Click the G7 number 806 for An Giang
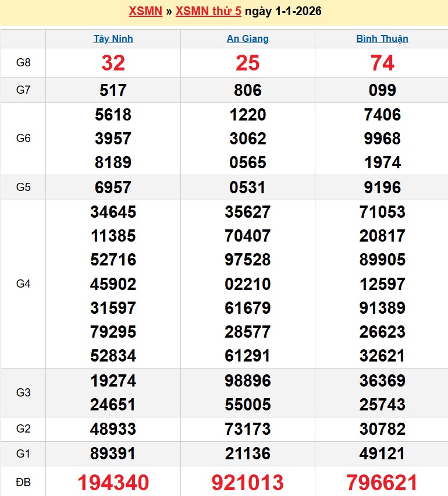 pyautogui.click(x=248, y=90)
